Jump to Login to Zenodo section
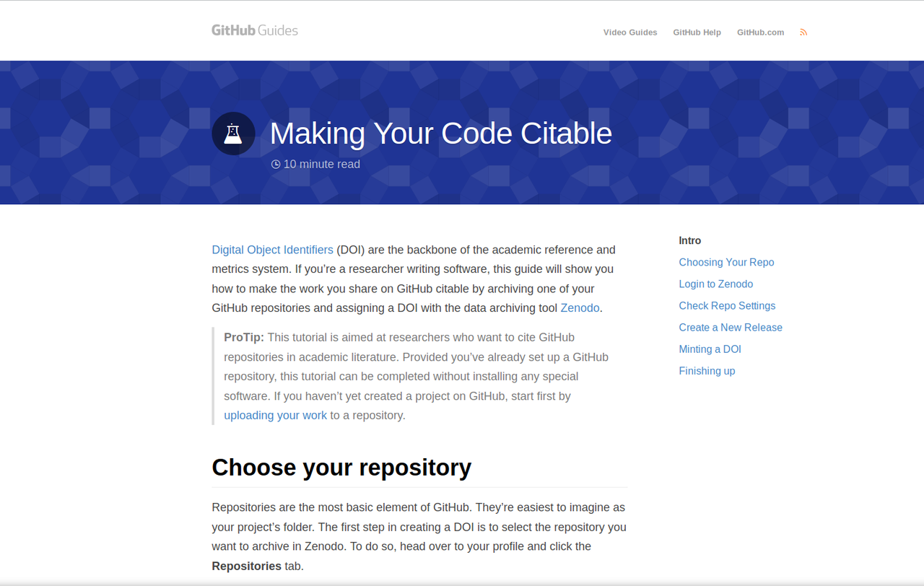 pyautogui.click(x=715, y=284)
